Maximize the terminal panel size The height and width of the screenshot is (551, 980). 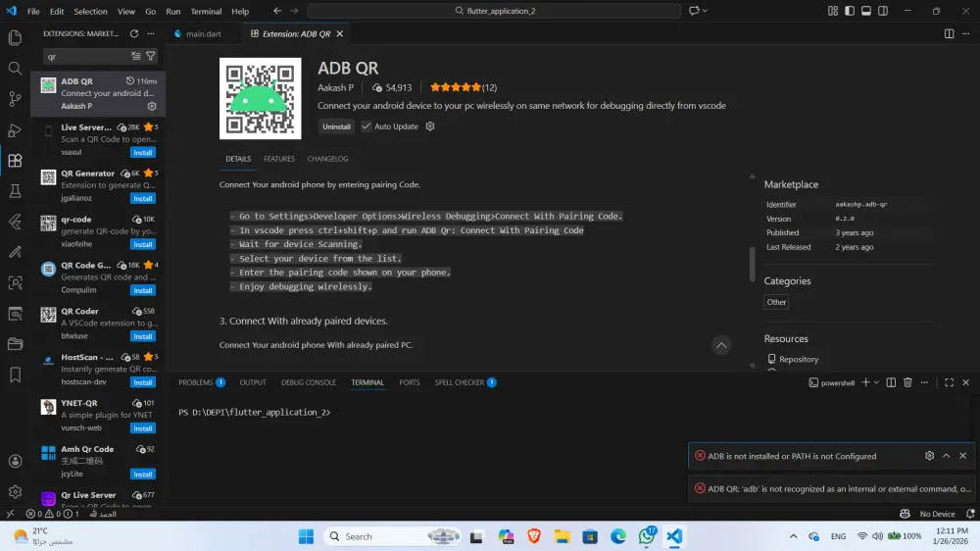point(949,382)
